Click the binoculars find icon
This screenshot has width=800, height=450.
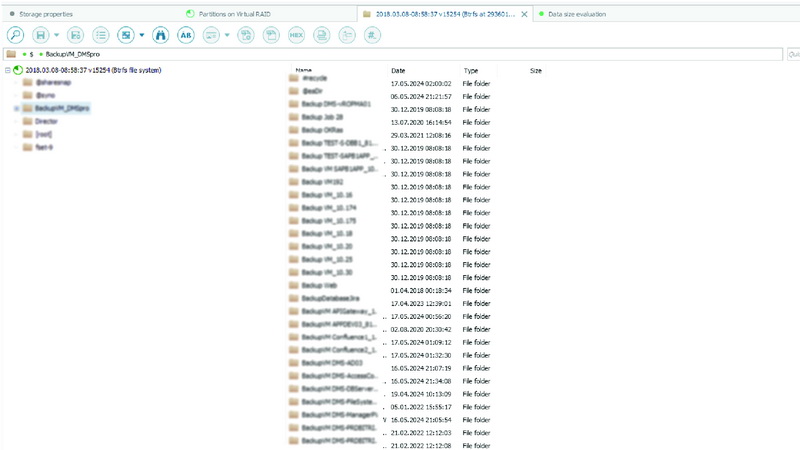pyautogui.click(x=161, y=35)
